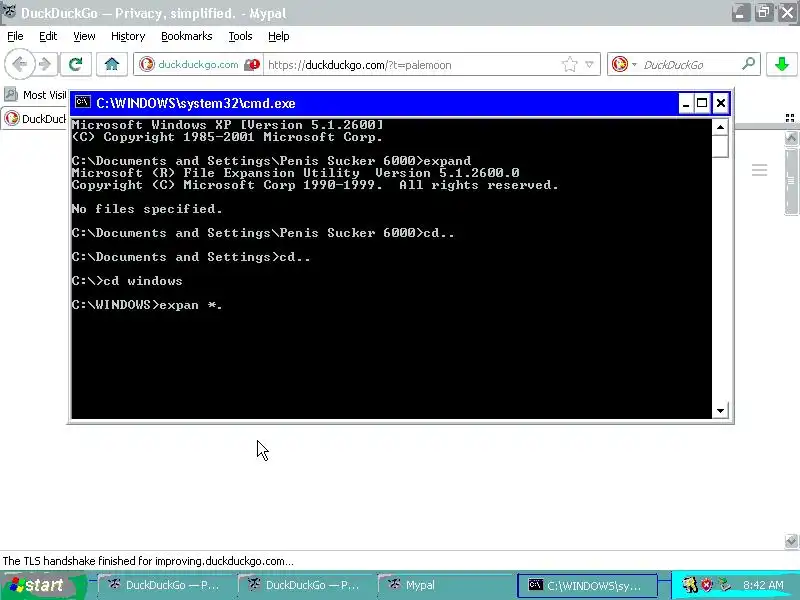The width and height of the screenshot is (800, 600).
Task: Open the Bookmarks menu
Action: [x=187, y=36]
